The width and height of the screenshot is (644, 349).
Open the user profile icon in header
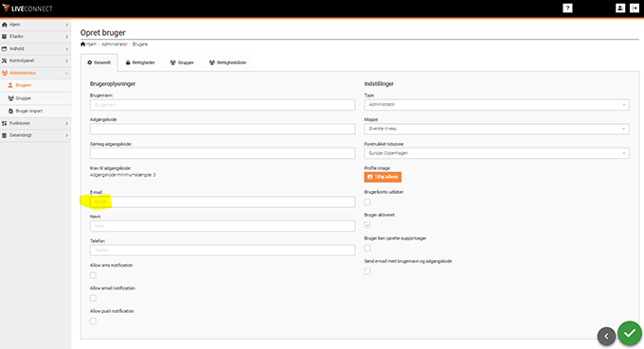point(620,9)
